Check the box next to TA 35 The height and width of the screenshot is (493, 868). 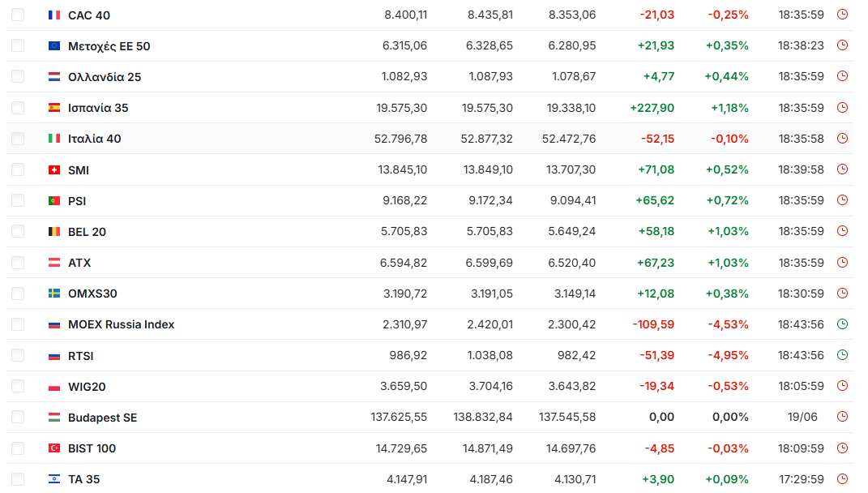[x=18, y=479]
